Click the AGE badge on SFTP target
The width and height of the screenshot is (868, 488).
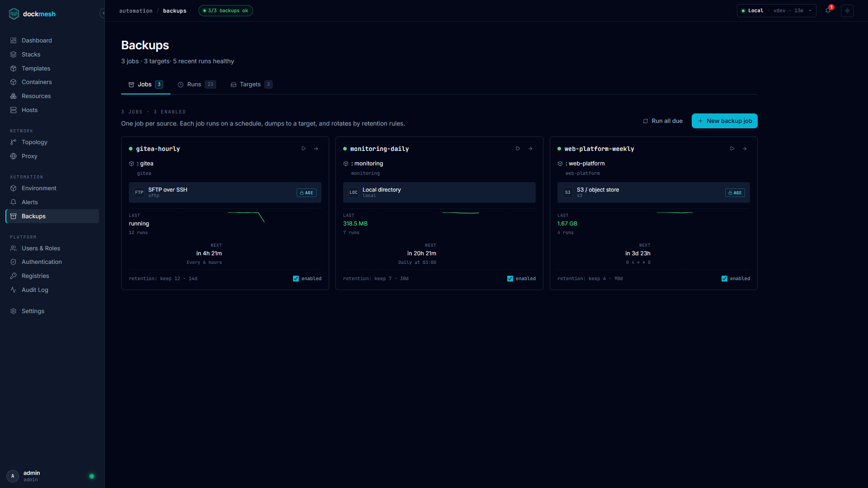pyautogui.click(x=307, y=193)
